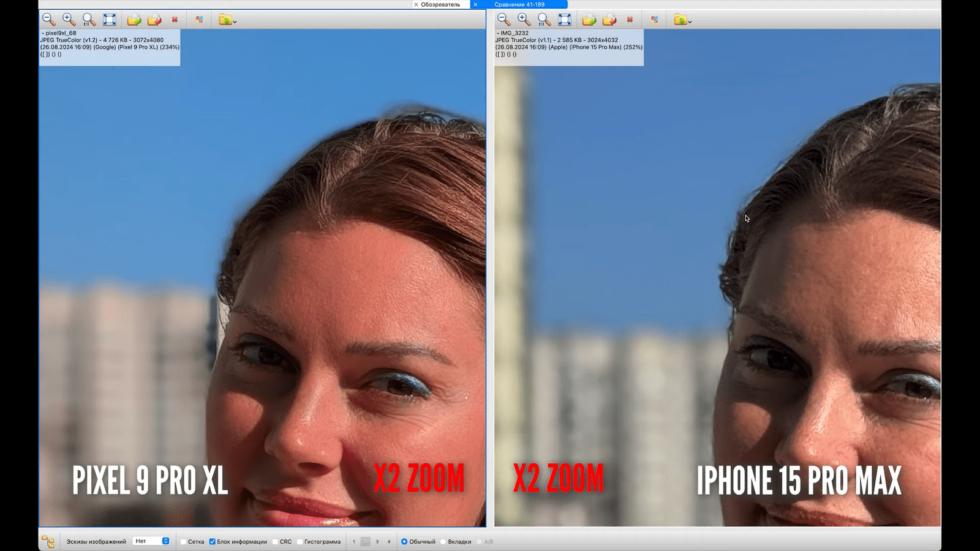Zoom out in the left Pixel pane
This screenshot has width=980, height=551.
coord(48,20)
